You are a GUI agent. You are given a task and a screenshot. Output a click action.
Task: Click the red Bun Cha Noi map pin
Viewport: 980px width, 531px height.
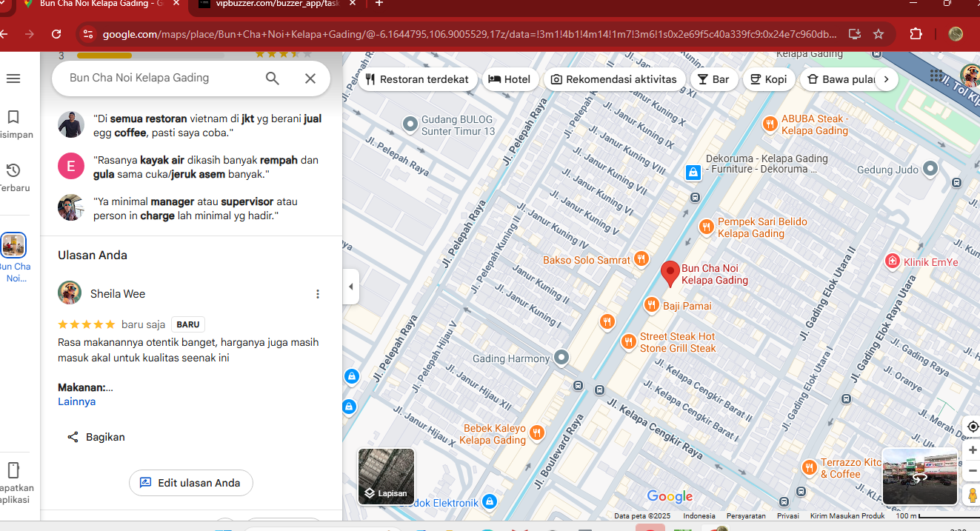click(x=670, y=273)
